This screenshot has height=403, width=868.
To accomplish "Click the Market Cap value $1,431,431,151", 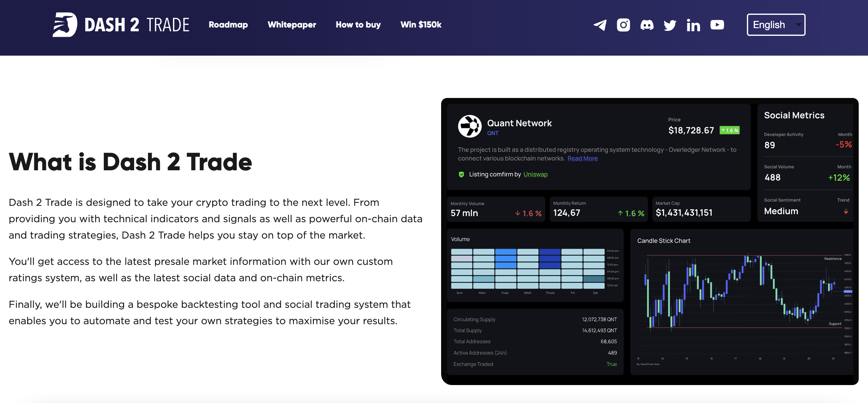I will [x=684, y=213].
